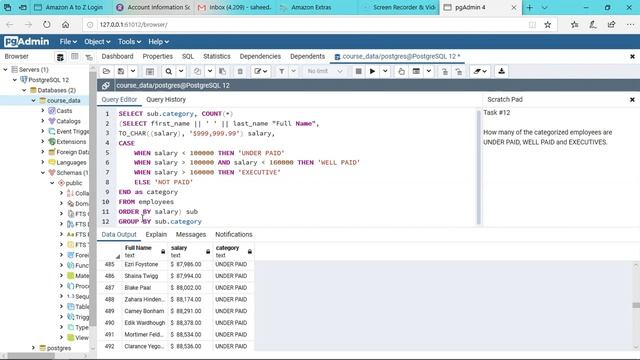Click the Copy toolbar icon
This screenshot has height=360, width=640.
click(198, 71)
